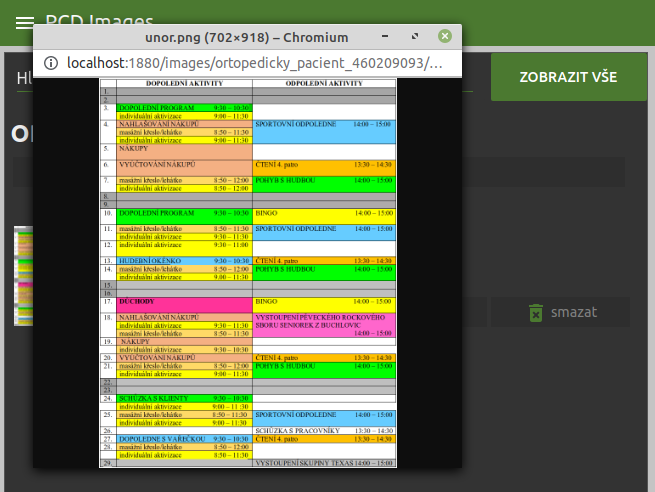Click the yellow BINGO cell on row 10
Screen dimensions: 655x492
[324, 213]
